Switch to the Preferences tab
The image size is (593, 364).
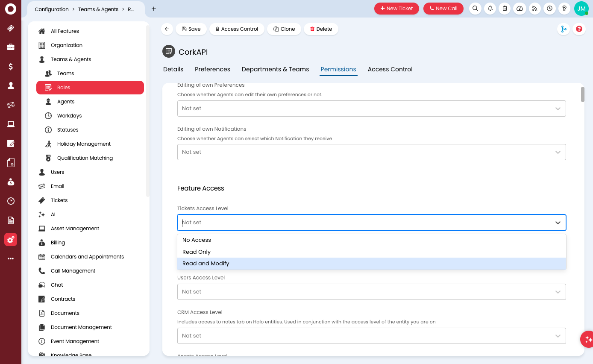click(x=212, y=69)
